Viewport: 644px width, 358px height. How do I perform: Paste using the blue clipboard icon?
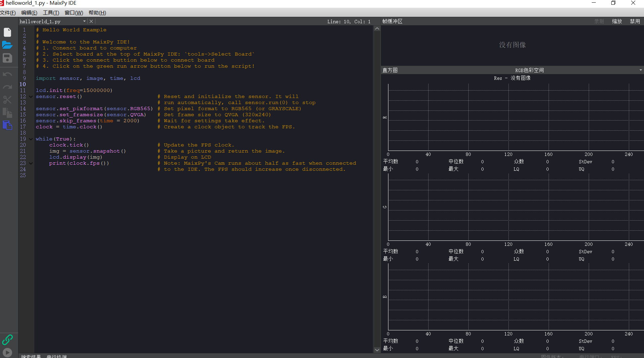[7, 125]
